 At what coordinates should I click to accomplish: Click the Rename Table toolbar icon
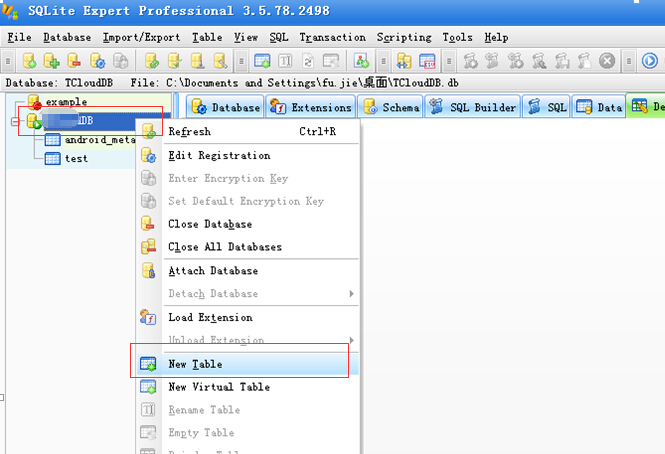point(285,61)
